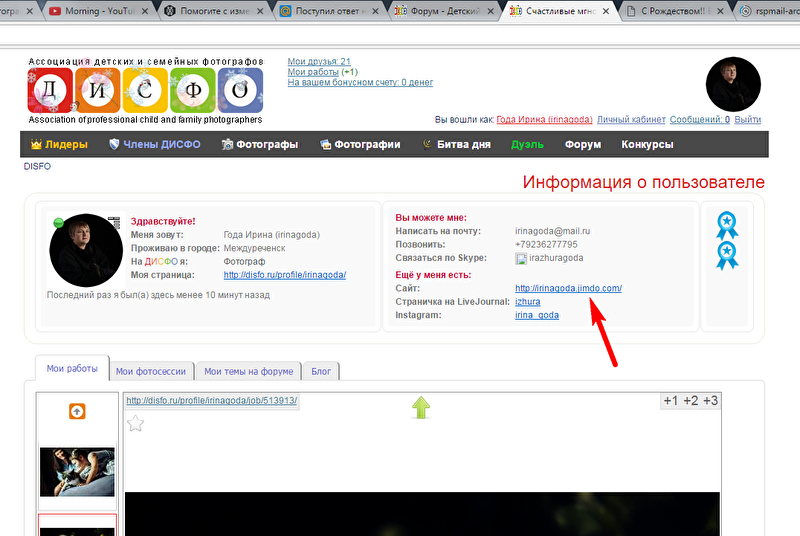The image size is (800, 536).
Task: Open the irinagoda.jimdo.com site link
Action: [568, 288]
